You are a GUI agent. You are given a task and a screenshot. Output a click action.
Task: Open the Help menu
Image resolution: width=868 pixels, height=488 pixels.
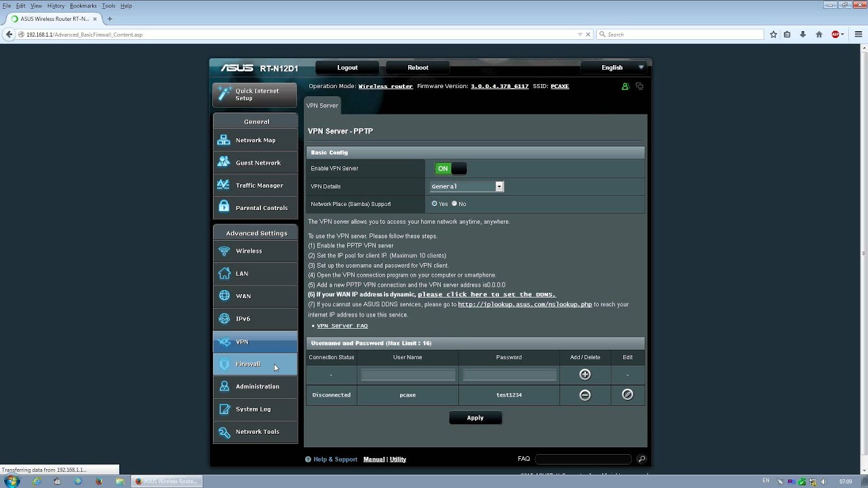126,5
